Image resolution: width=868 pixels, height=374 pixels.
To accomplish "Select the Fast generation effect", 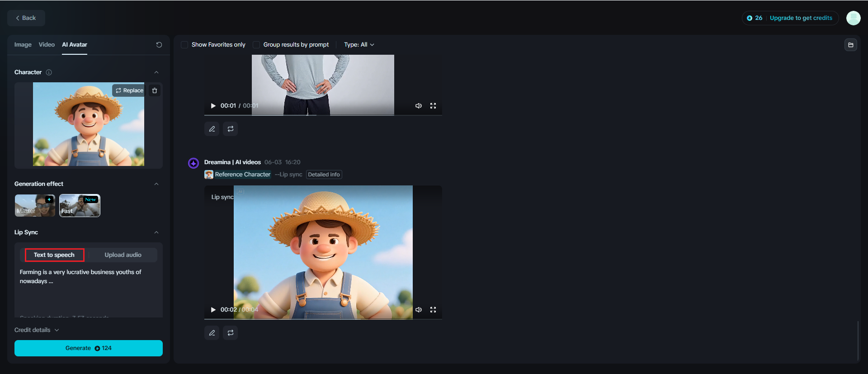I will (80, 206).
